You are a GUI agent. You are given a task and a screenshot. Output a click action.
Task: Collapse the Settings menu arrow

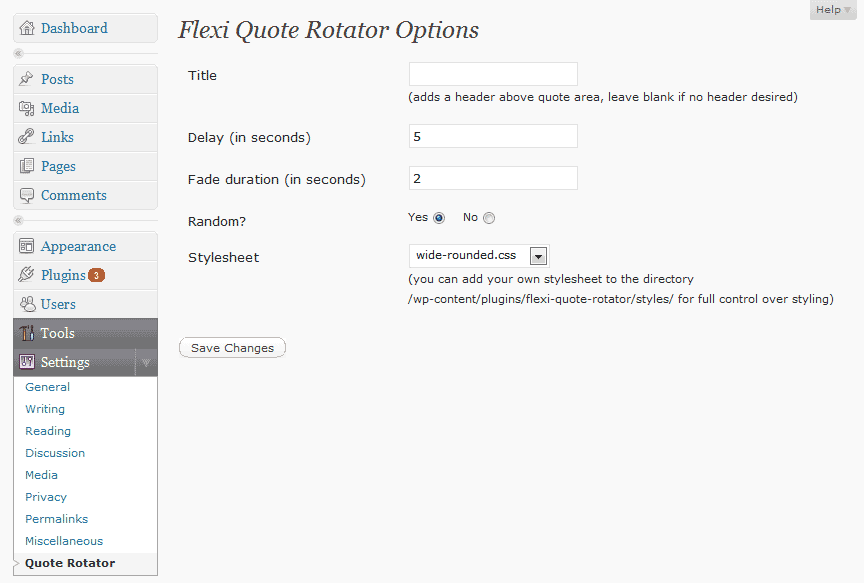coord(146,362)
